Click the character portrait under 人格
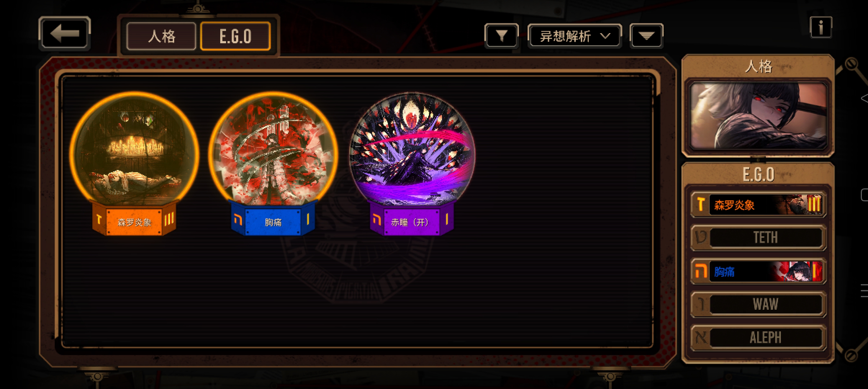The height and width of the screenshot is (389, 868). [759, 116]
